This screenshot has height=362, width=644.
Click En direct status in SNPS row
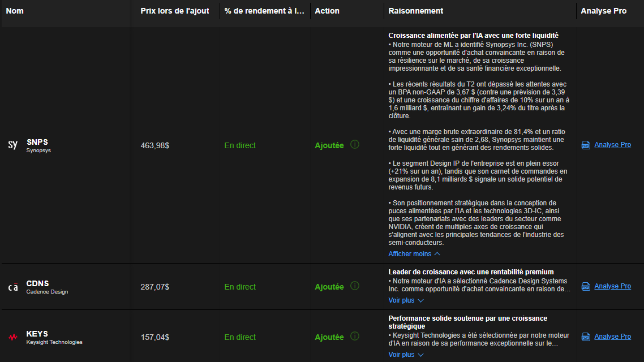[x=240, y=145]
